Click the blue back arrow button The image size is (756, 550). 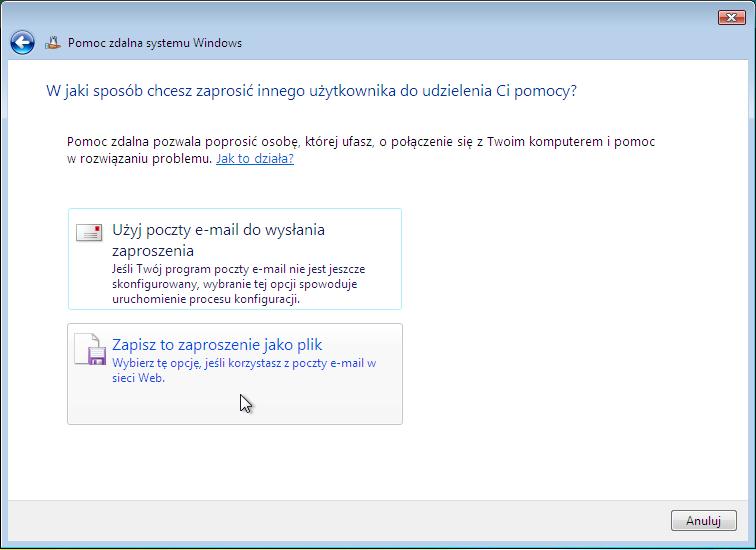tap(22, 42)
